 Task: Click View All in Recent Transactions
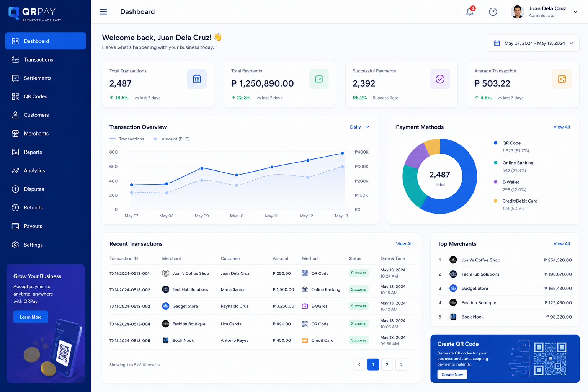(404, 244)
